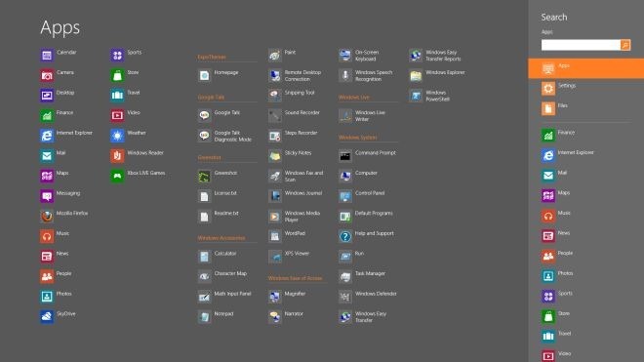Open the Character Map icon
This screenshot has height=362, width=644.
pos(204,276)
